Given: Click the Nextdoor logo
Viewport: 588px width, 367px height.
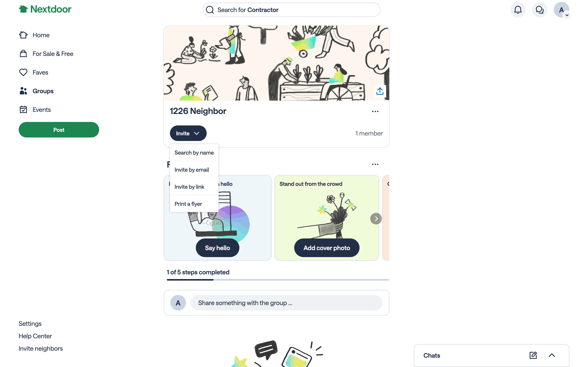Looking at the screenshot, I should coord(45,9).
